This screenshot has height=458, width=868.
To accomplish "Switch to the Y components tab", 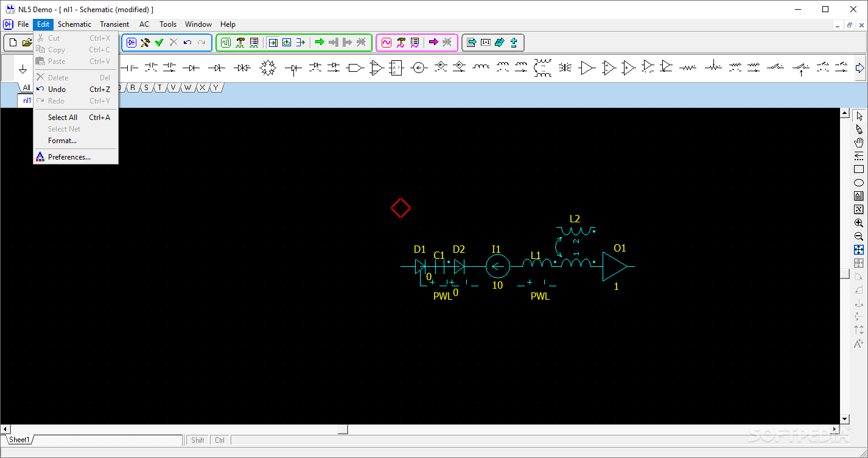I will coord(215,88).
